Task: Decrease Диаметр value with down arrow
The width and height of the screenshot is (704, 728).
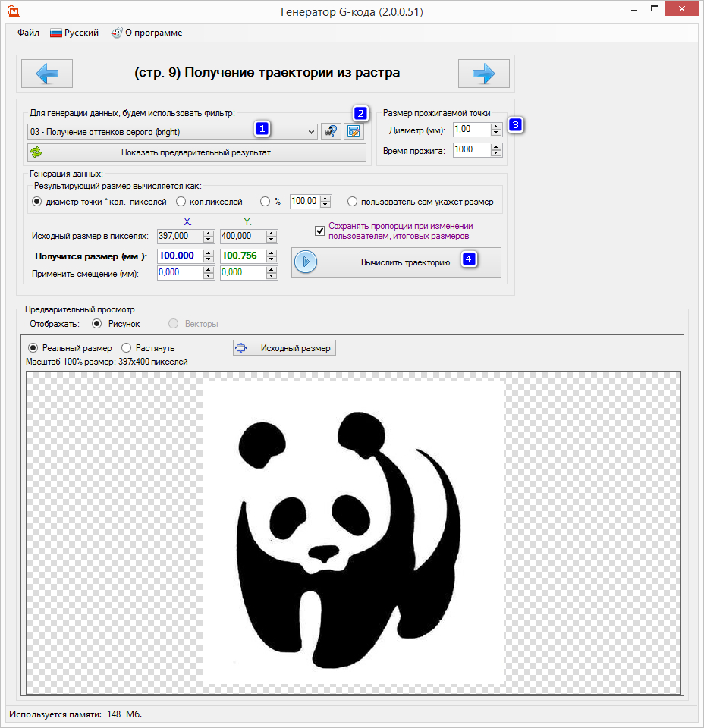Action: coord(496,133)
